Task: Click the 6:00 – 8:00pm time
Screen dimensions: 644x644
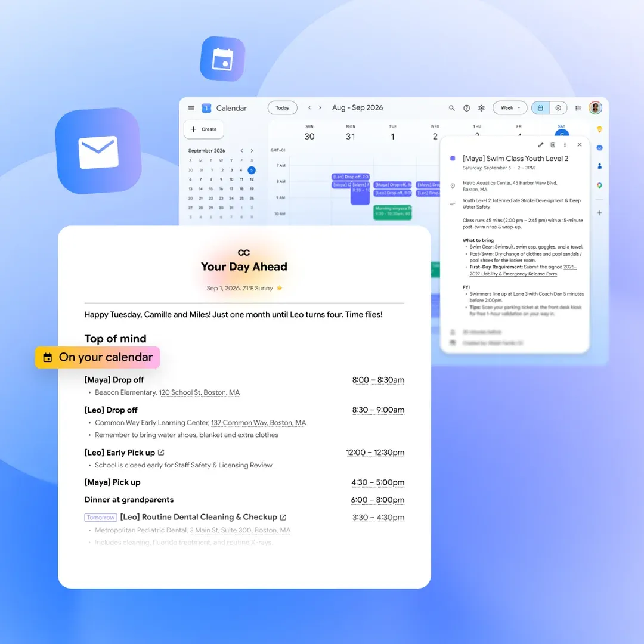Action: point(377,500)
